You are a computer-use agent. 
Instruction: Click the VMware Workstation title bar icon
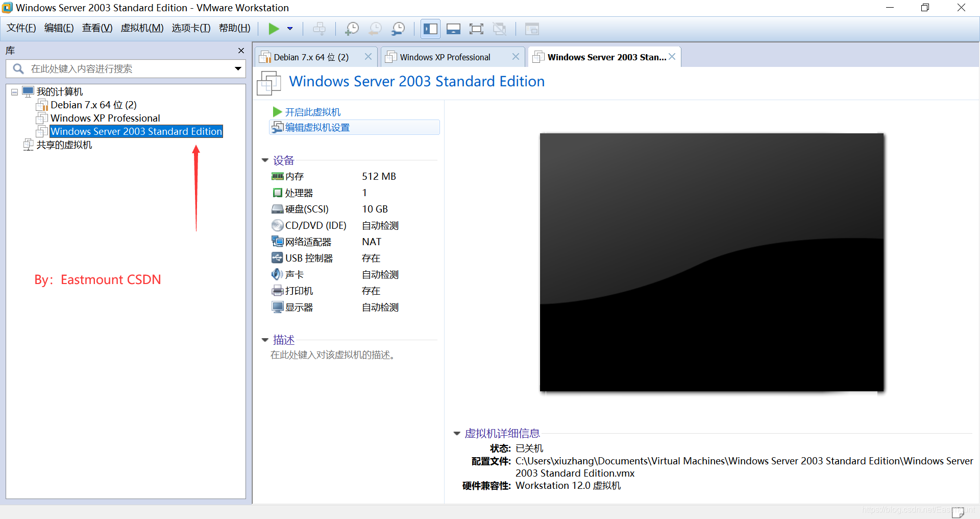tap(7, 8)
